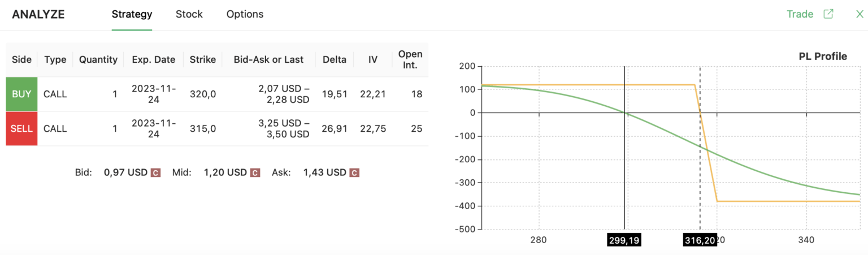The height and width of the screenshot is (255, 868).
Task: Open trade in external window icon
Action: point(828,14)
